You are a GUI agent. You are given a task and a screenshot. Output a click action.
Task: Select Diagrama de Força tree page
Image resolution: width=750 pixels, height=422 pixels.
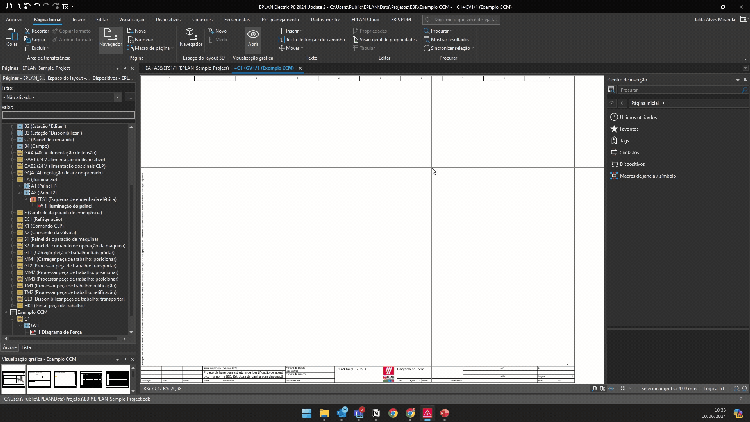(62, 331)
